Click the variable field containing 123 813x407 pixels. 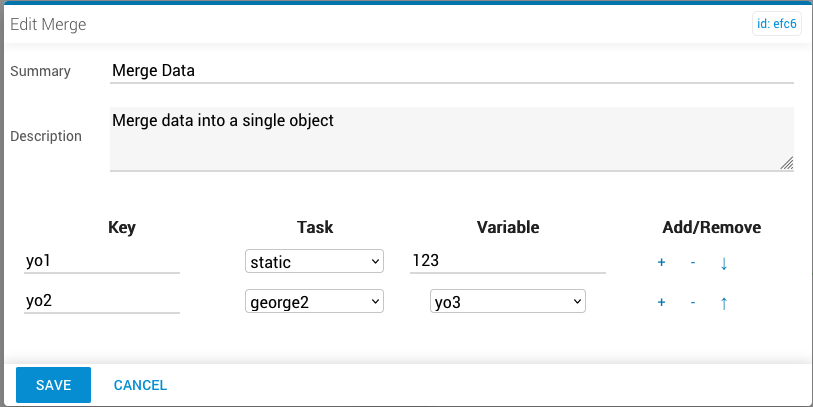tap(507, 261)
